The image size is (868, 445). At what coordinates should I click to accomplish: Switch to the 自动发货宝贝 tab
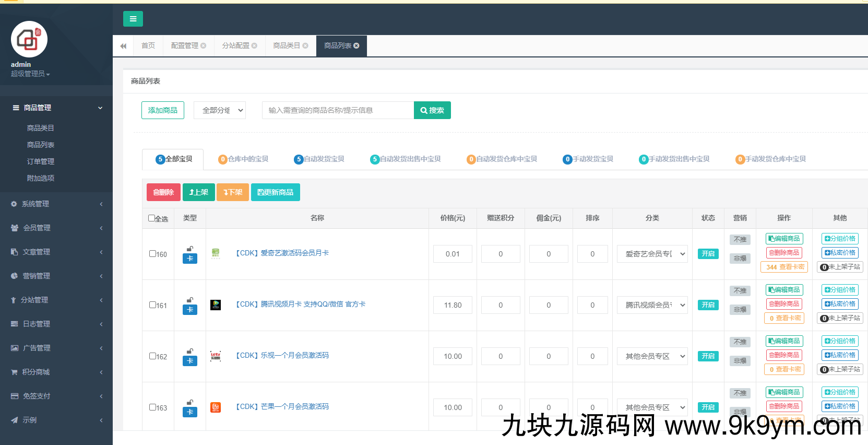coord(319,159)
